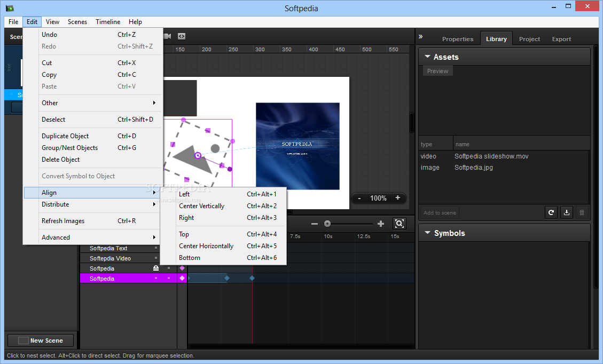Click the timeline zoom slider handle
The height and width of the screenshot is (364, 603).
(x=327, y=224)
